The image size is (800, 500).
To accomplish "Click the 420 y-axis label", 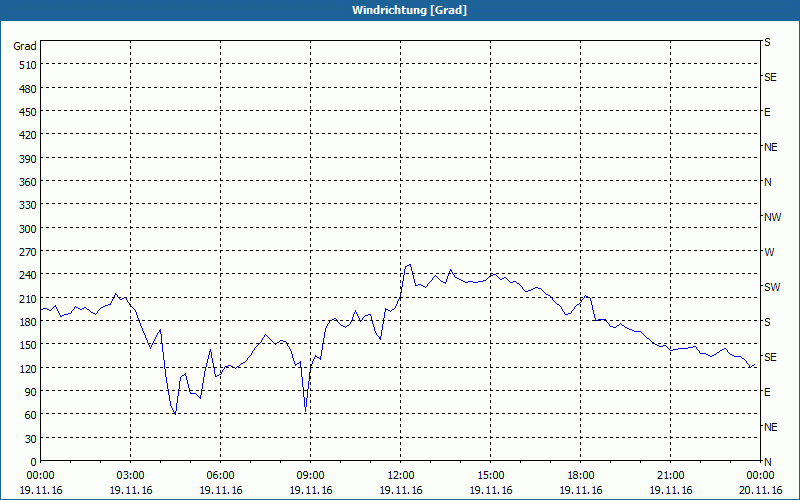I will tap(29, 136).
